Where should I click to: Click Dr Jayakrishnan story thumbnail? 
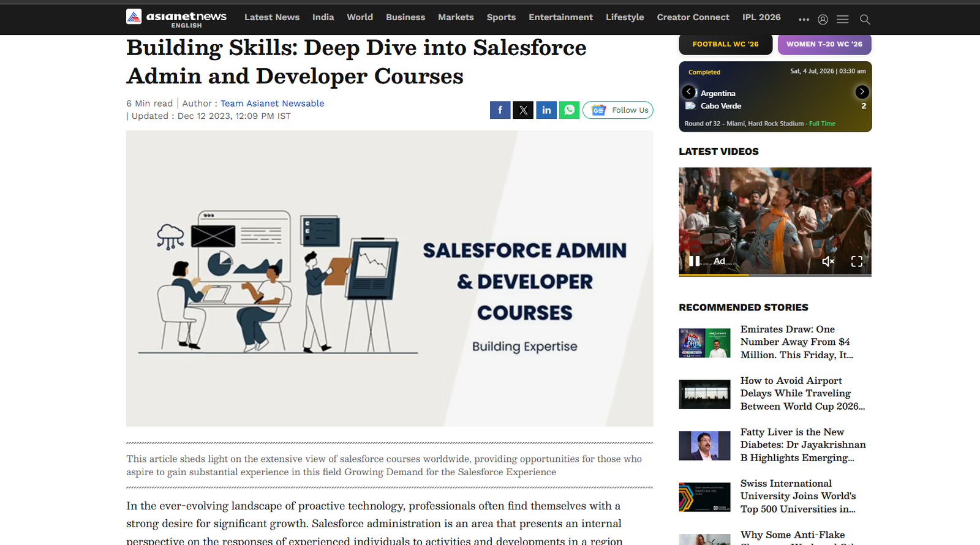(704, 446)
